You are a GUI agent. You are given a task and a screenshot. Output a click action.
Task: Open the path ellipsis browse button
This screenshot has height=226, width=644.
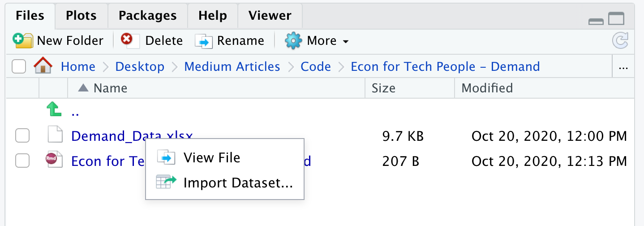623,67
